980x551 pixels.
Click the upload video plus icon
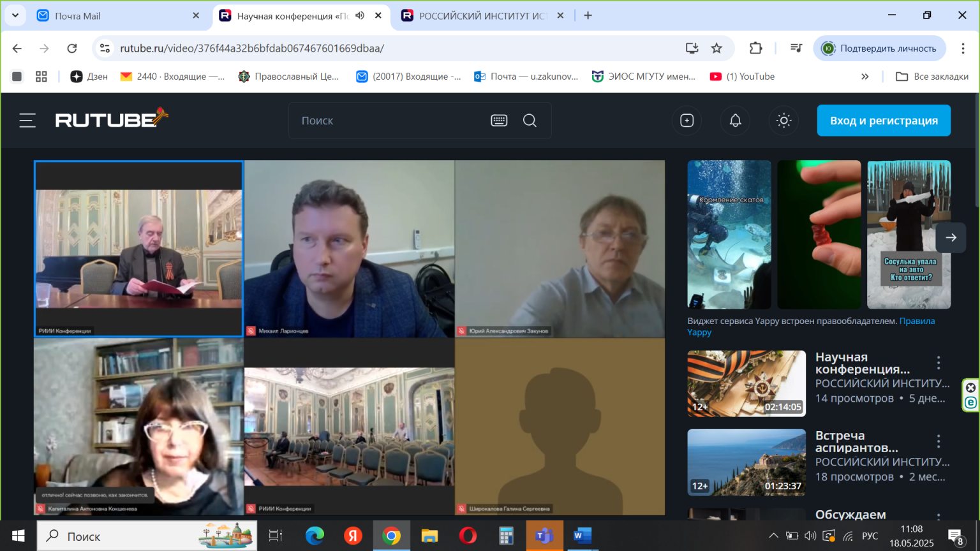687,121
